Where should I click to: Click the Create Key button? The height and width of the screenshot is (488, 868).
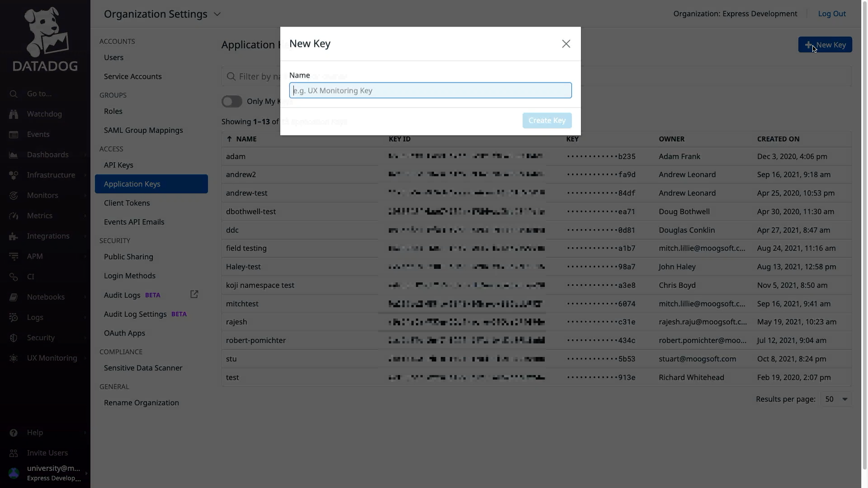pyautogui.click(x=547, y=121)
